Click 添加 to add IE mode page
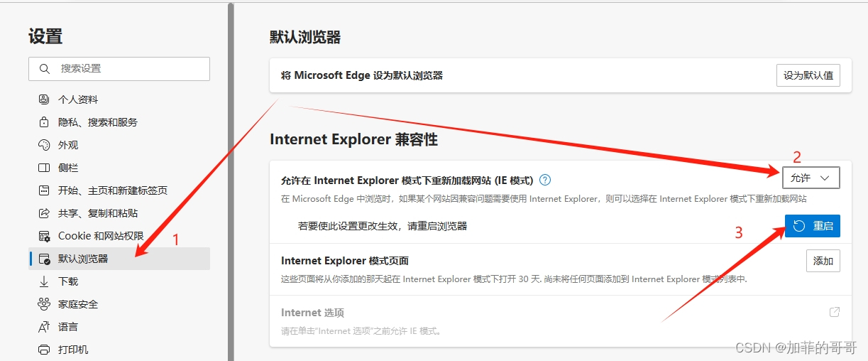The height and width of the screenshot is (361, 868). [823, 261]
